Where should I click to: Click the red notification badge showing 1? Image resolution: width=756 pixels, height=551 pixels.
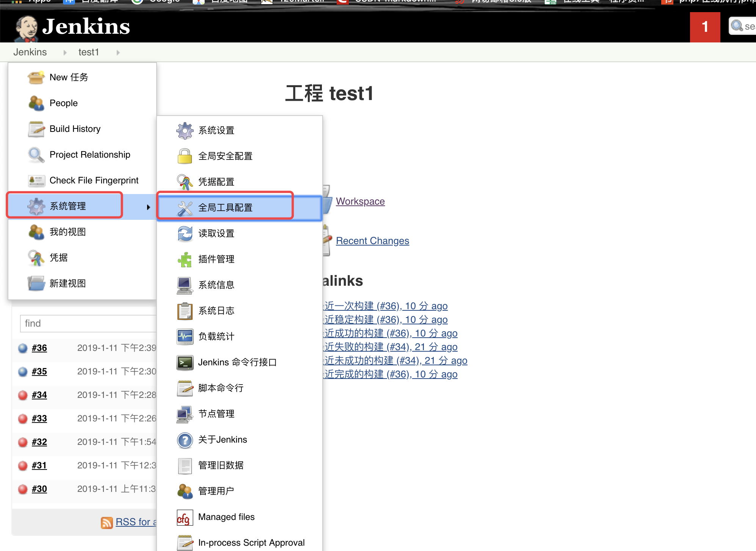[705, 27]
